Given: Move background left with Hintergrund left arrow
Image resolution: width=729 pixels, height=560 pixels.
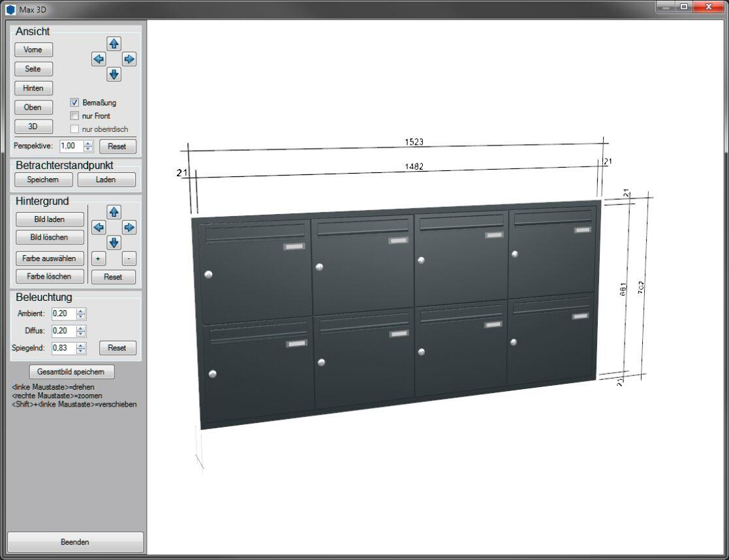Looking at the screenshot, I should tap(99, 227).
